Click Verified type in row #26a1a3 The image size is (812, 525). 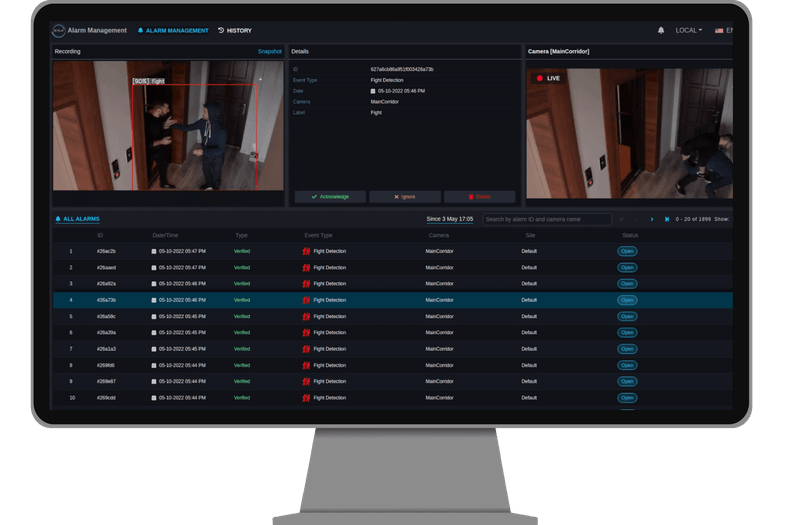coord(242,349)
